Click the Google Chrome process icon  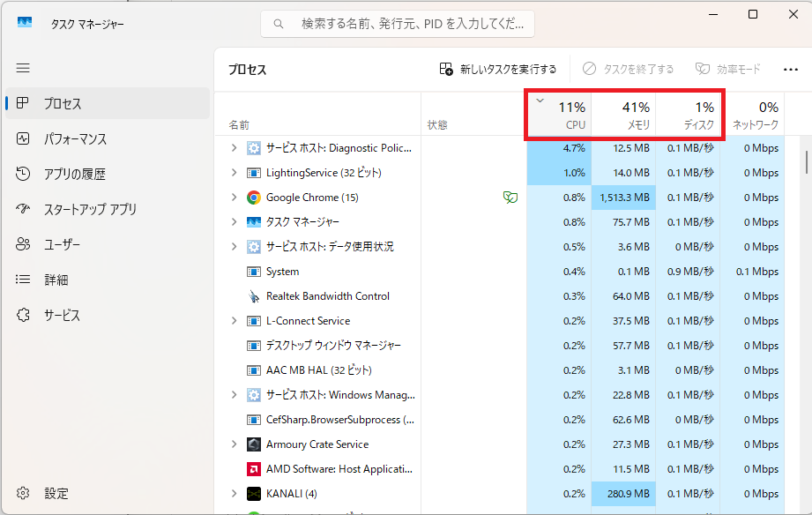pyautogui.click(x=254, y=198)
